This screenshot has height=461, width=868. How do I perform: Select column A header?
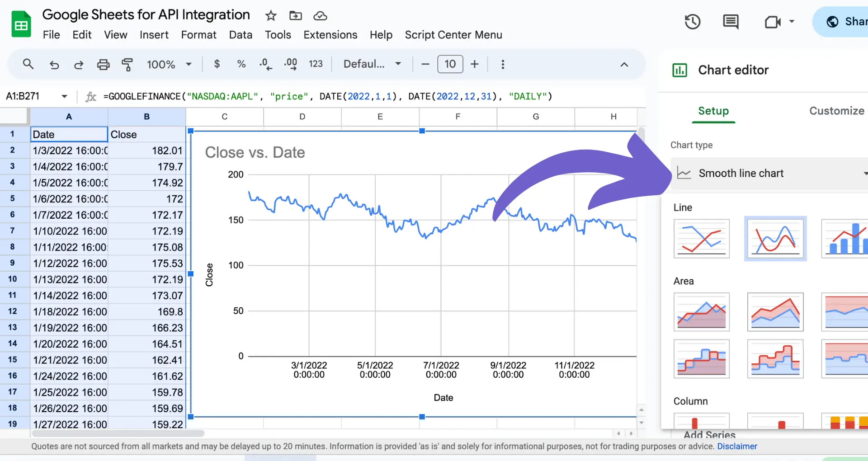pos(69,117)
